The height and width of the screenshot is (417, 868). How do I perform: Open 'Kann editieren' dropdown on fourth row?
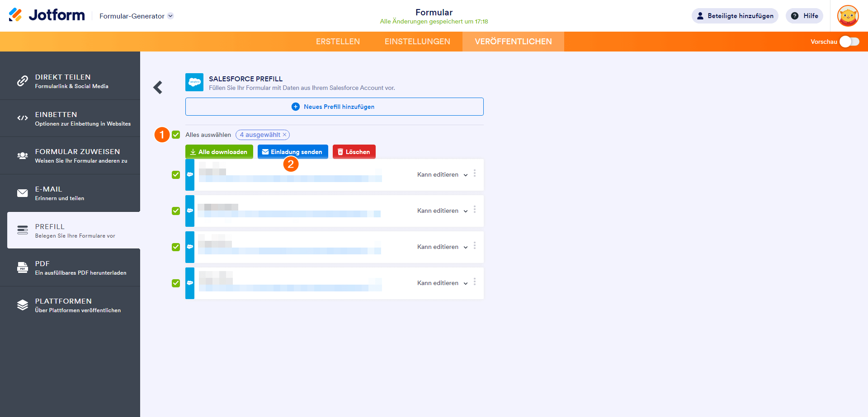point(442,283)
